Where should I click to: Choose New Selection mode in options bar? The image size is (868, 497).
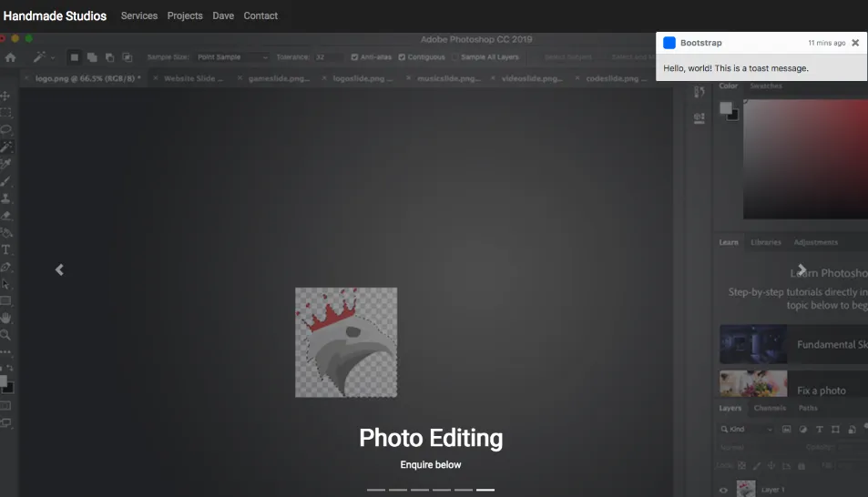click(74, 57)
